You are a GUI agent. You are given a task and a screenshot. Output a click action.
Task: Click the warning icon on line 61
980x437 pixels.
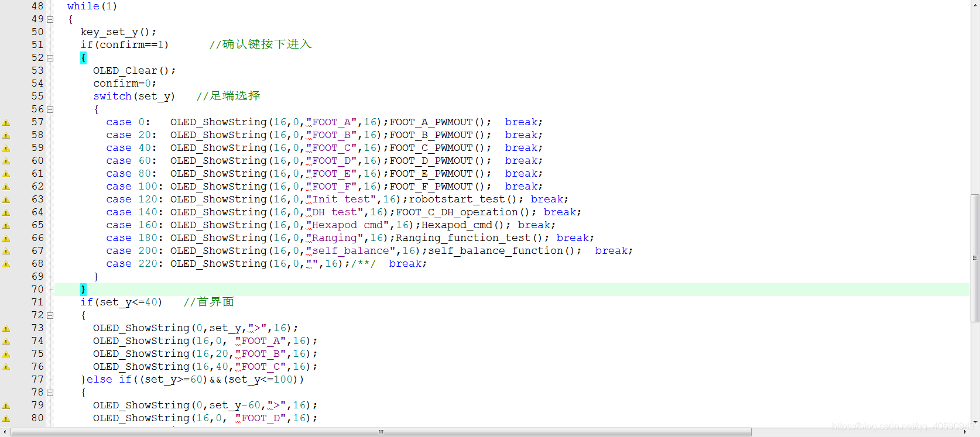[6, 174]
